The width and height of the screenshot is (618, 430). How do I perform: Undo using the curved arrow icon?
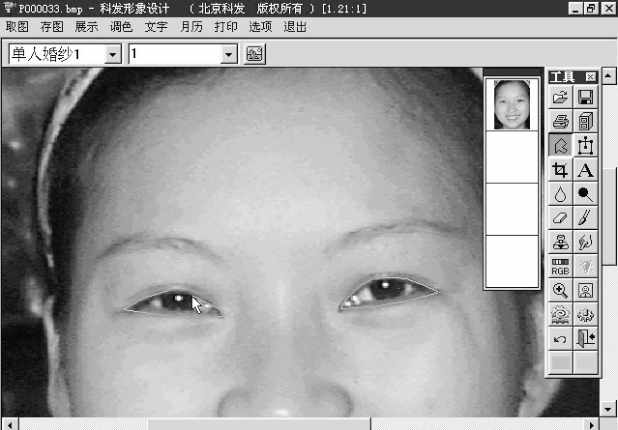point(560,339)
